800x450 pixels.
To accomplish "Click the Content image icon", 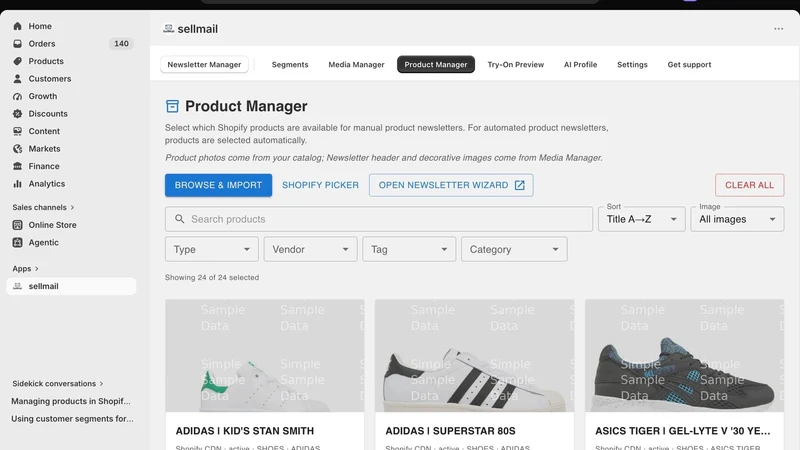I will (x=17, y=131).
